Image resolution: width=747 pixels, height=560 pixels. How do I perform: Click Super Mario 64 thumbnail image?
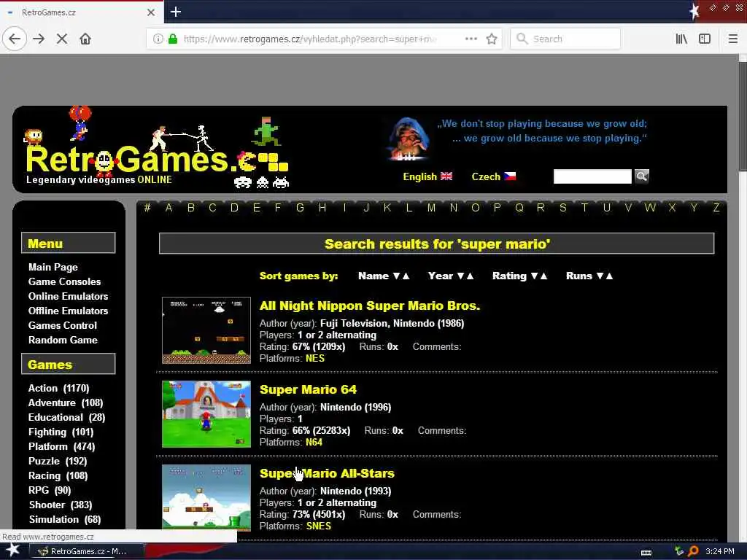(206, 414)
